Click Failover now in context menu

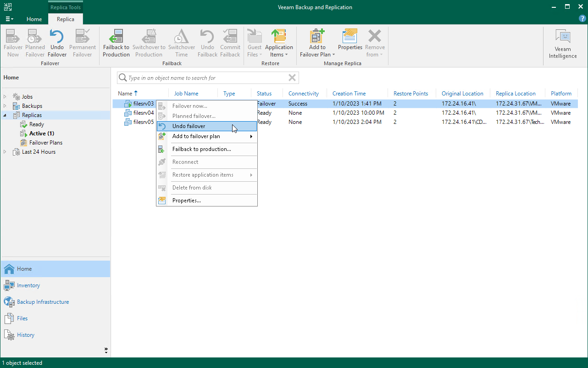tap(207, 106)
